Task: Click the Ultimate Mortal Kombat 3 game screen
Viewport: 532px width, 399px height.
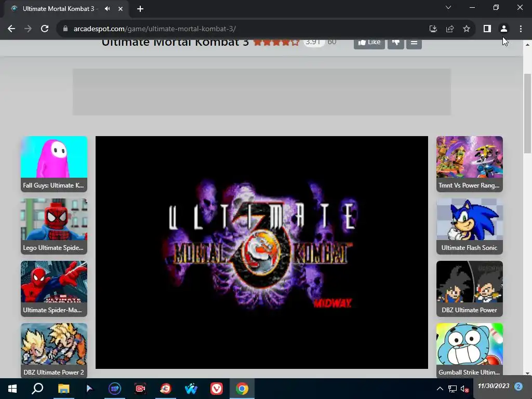Action: pyautogui.click(x=262, y=252)
